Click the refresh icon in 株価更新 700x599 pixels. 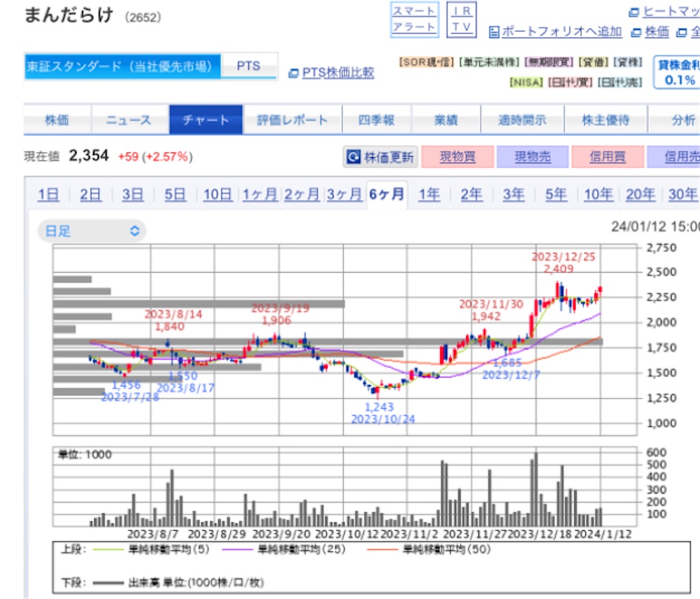click(x=353, y=157)
